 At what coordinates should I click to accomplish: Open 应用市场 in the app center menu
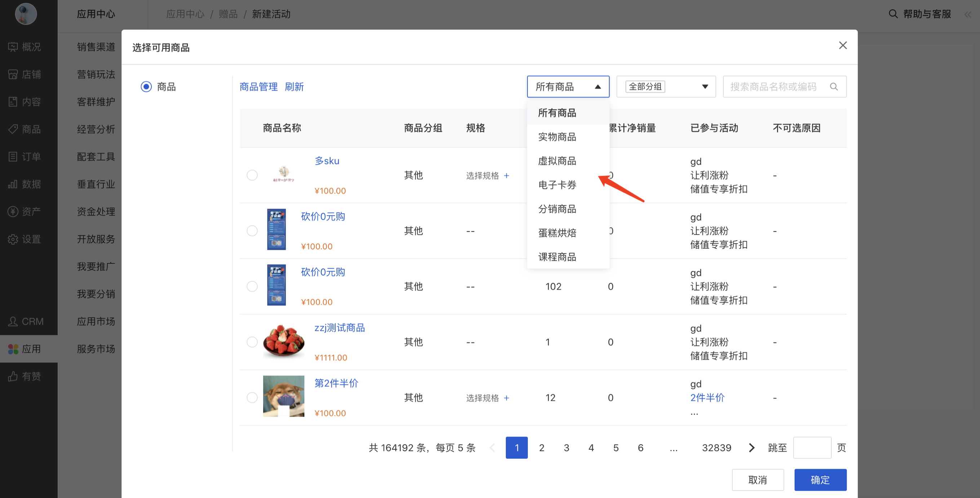tap(96, 321)
